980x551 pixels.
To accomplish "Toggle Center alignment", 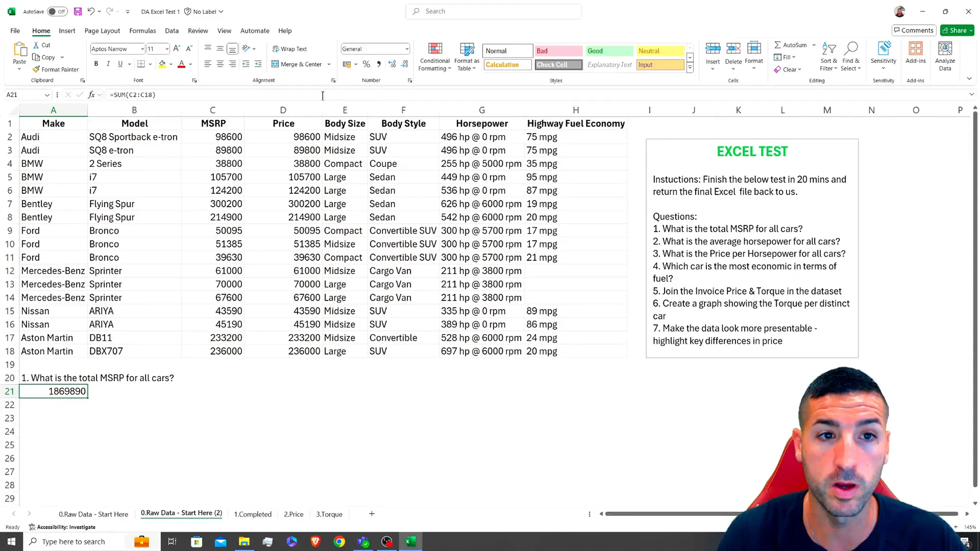I will click(220, 64).
